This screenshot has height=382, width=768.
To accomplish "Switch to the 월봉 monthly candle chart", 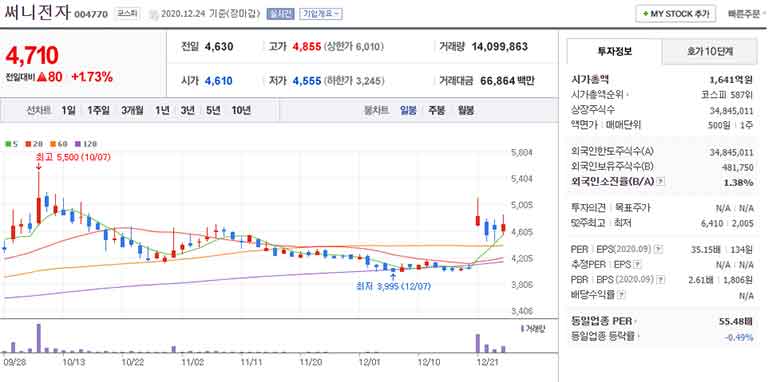I will [x=466, y=110].
